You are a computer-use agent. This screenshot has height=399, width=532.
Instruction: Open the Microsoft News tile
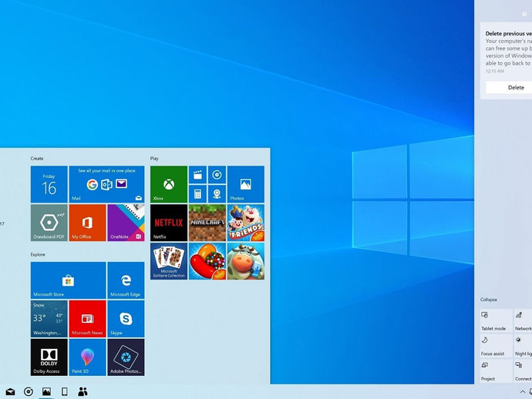88,319
